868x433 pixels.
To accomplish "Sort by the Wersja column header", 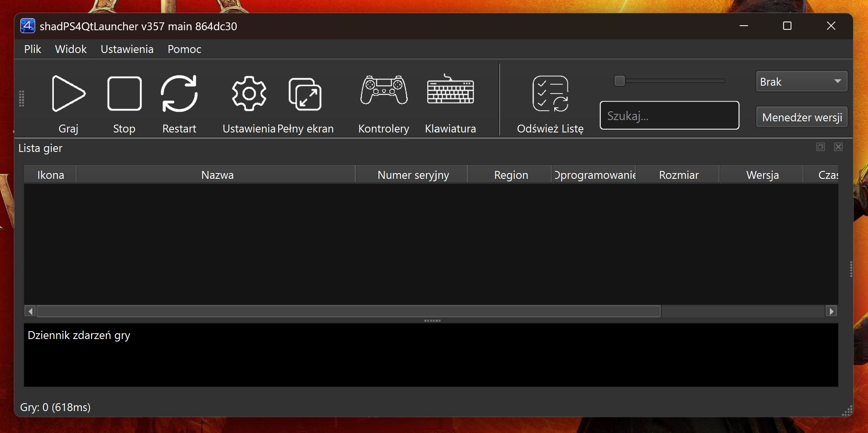I will tap(762, 175).
